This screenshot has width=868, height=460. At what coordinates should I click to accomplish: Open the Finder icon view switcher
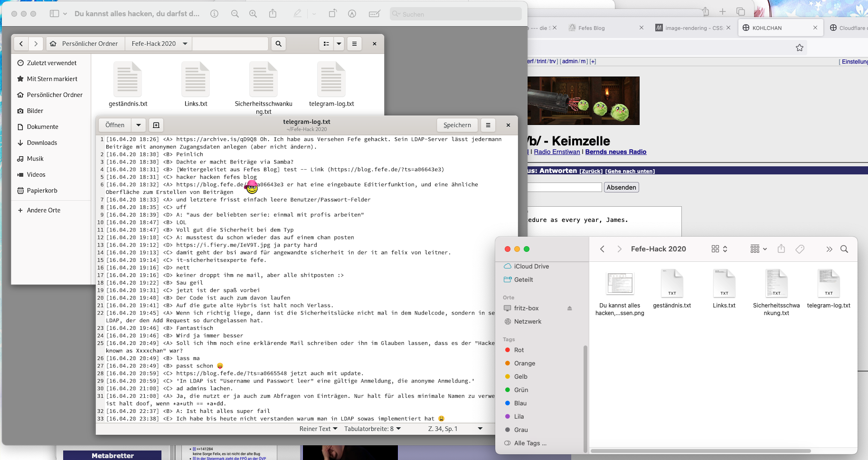719,249
